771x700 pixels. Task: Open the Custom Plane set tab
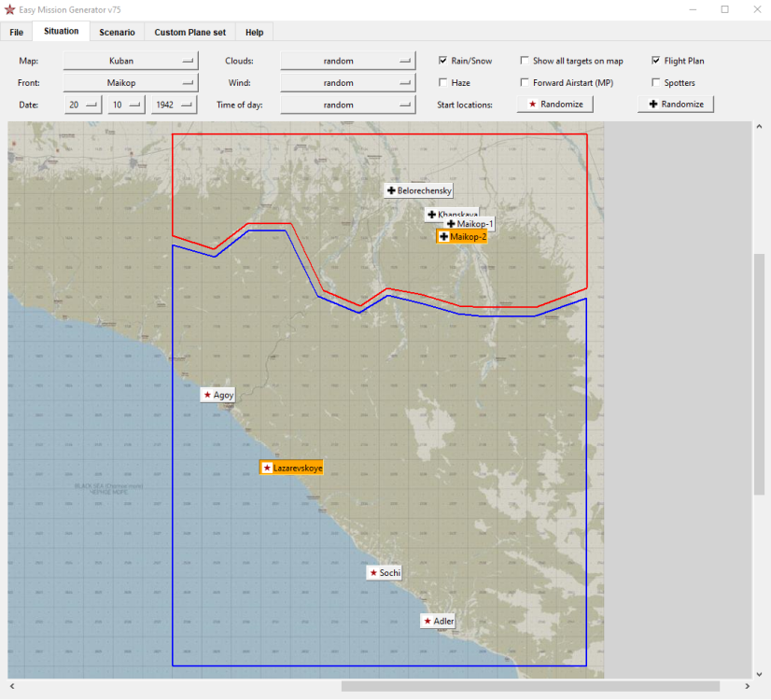(x=189, y=32)
